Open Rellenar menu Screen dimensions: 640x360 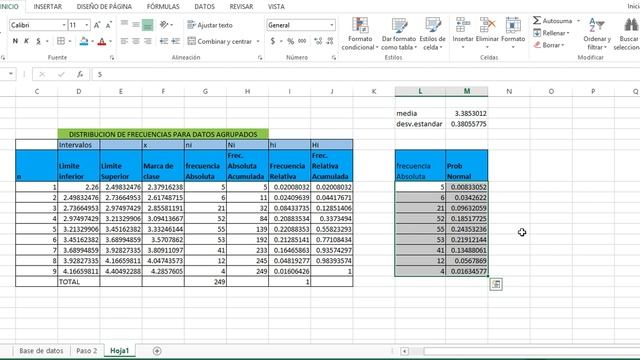[x=551, y=33]
